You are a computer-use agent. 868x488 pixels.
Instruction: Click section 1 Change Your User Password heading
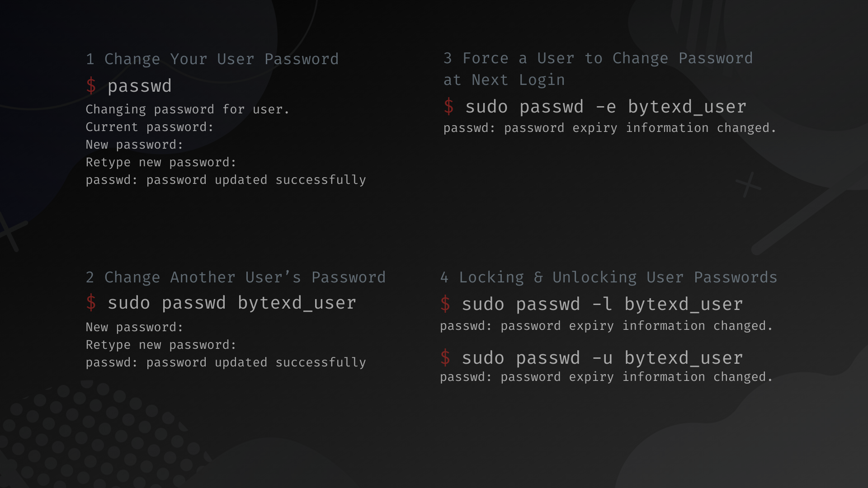(x=212, y=58)
